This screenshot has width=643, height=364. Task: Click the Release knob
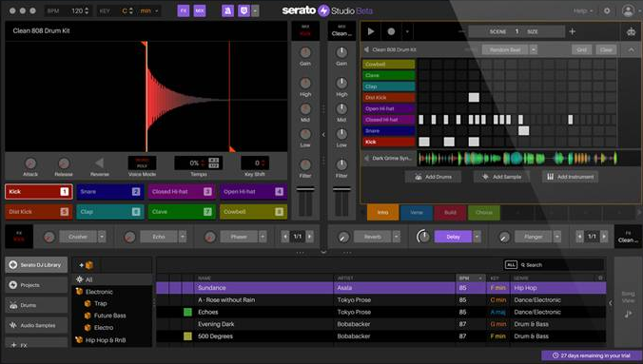click(x=64, y=163)
